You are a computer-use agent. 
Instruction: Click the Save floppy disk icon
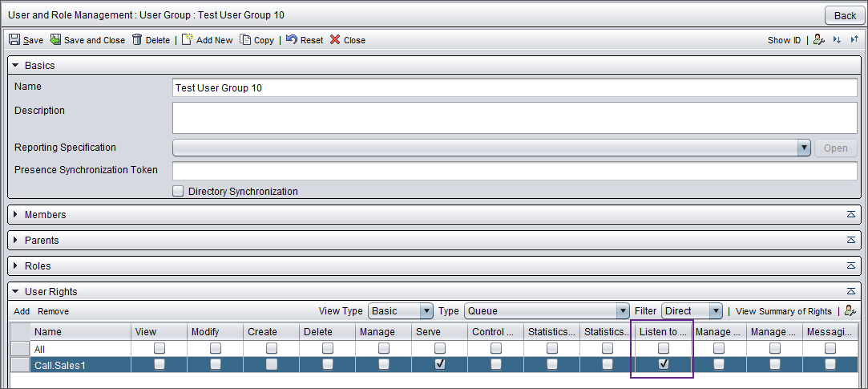pos(14,40)
